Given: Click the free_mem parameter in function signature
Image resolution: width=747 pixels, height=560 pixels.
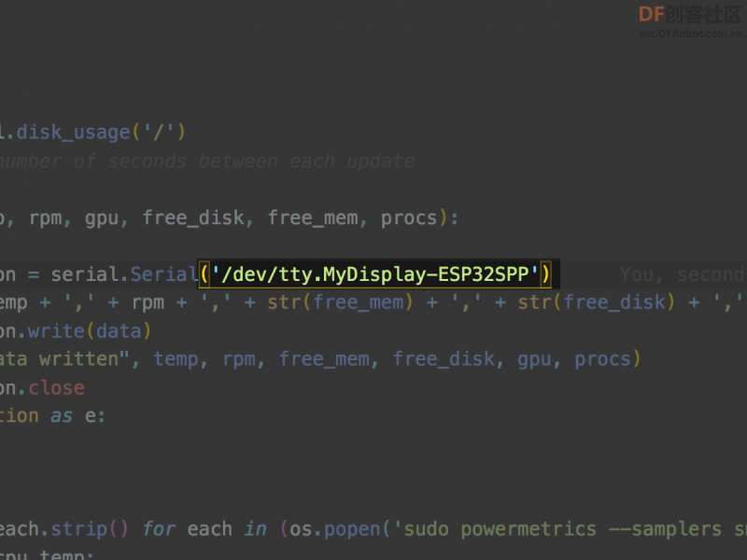Looking at the screenshot, I should (313, 218).
